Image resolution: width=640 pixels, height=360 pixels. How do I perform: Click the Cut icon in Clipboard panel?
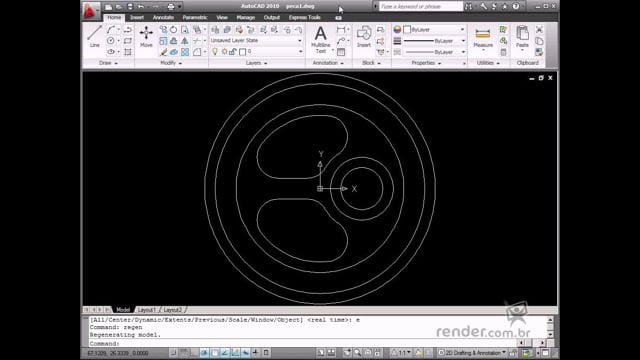click(539, 29)
